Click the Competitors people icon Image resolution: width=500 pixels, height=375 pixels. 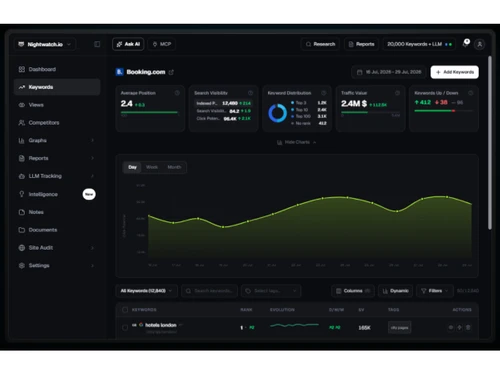[22, 123]
